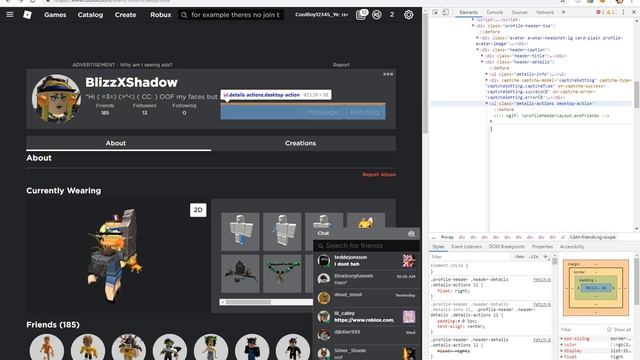Open djkiller993 chat conversation
The image size is (640, 360).
(367, 335)
